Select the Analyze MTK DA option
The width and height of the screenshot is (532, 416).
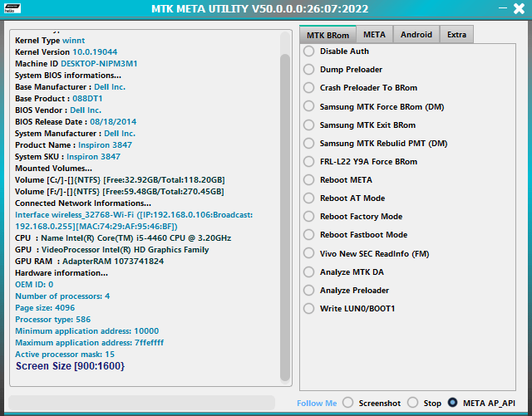click(343, 272)
